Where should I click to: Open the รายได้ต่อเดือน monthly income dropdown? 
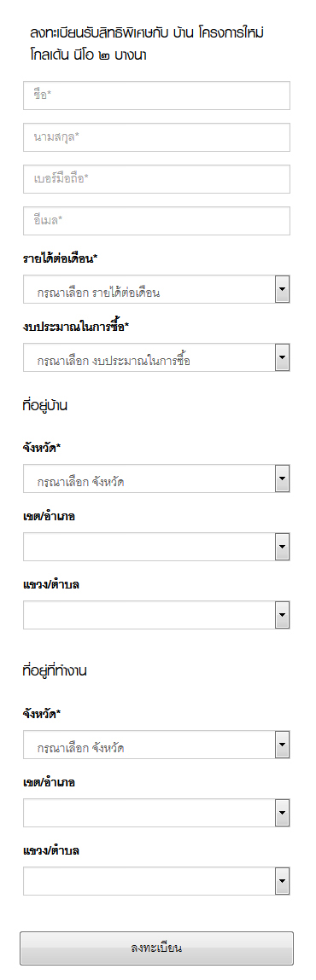[156, 289]
